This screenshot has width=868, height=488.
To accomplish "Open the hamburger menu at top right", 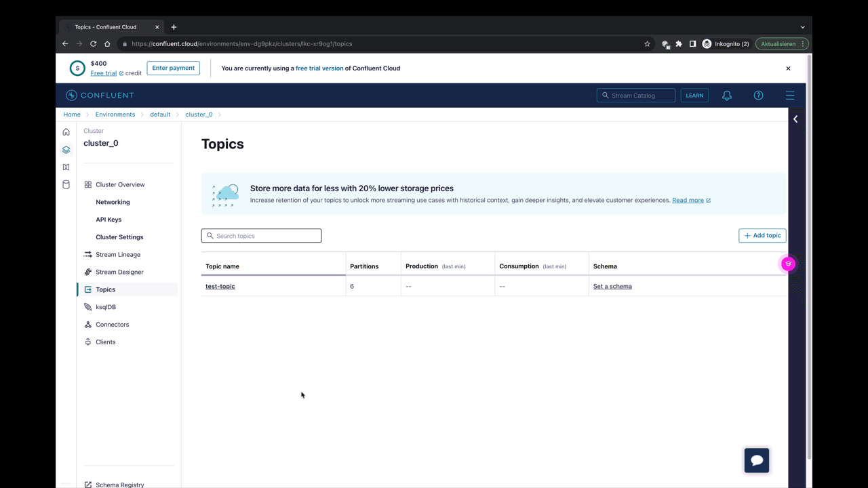I will (790, 95).
